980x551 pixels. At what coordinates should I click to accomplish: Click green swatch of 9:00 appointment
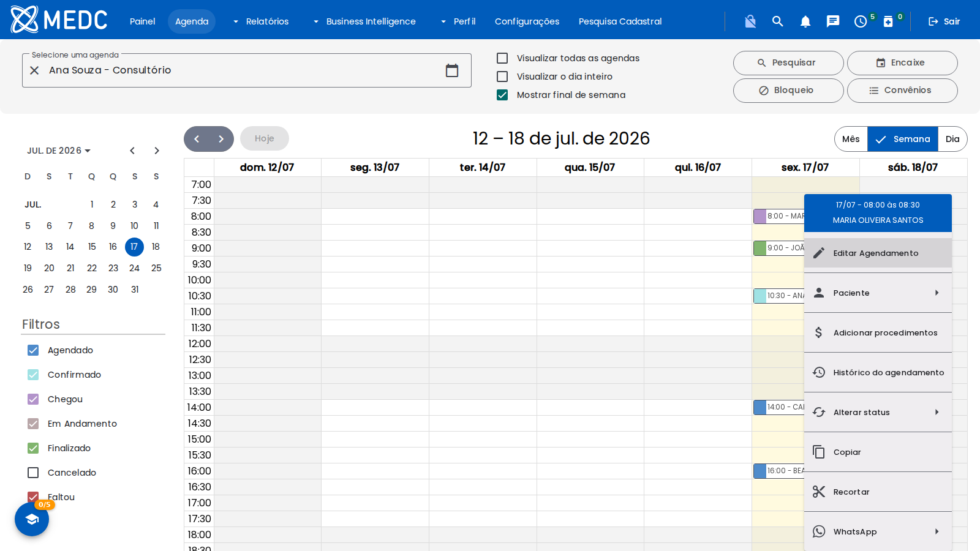pyautogui.click(x=760, y=248)
